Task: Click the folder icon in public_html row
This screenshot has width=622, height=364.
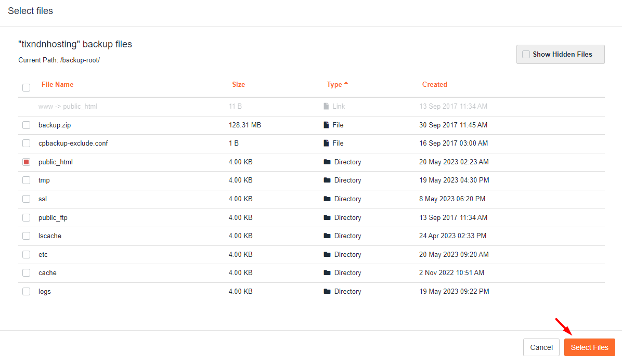Action: 327,162
